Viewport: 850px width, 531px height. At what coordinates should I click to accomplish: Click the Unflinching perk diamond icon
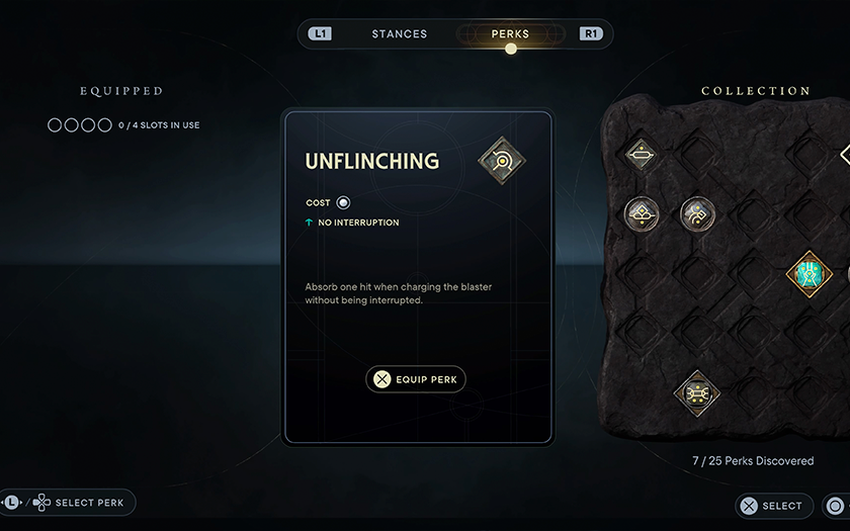click(501, 160)
